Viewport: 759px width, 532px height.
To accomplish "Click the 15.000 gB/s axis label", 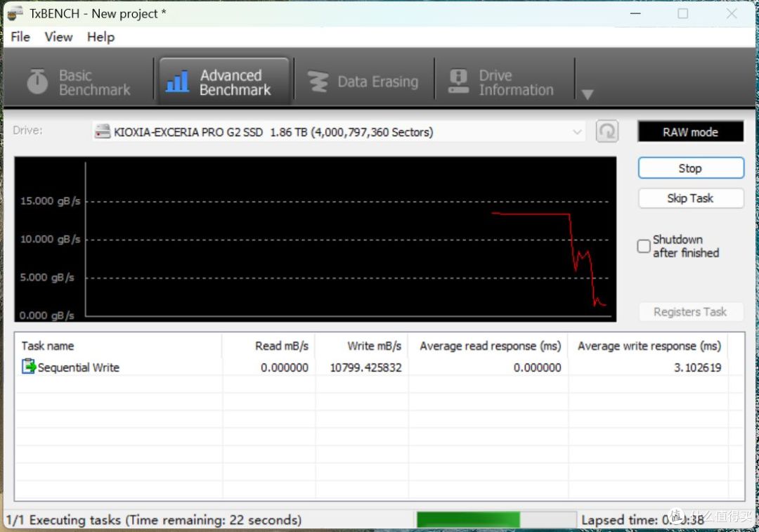I will pyautogui.click(x=50, y=201).
